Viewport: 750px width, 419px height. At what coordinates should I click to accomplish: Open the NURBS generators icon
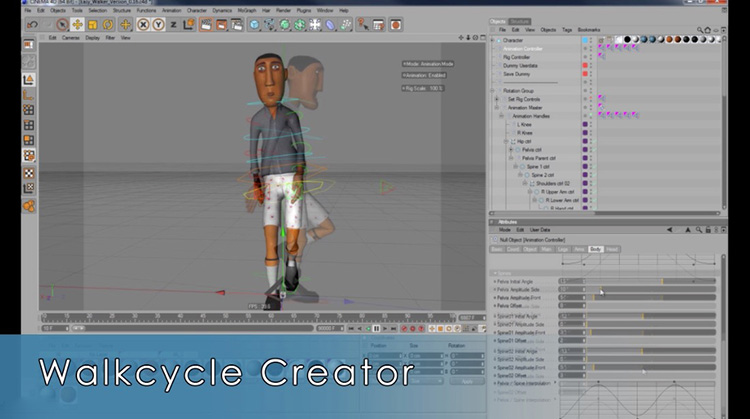(x=285, y=24)
